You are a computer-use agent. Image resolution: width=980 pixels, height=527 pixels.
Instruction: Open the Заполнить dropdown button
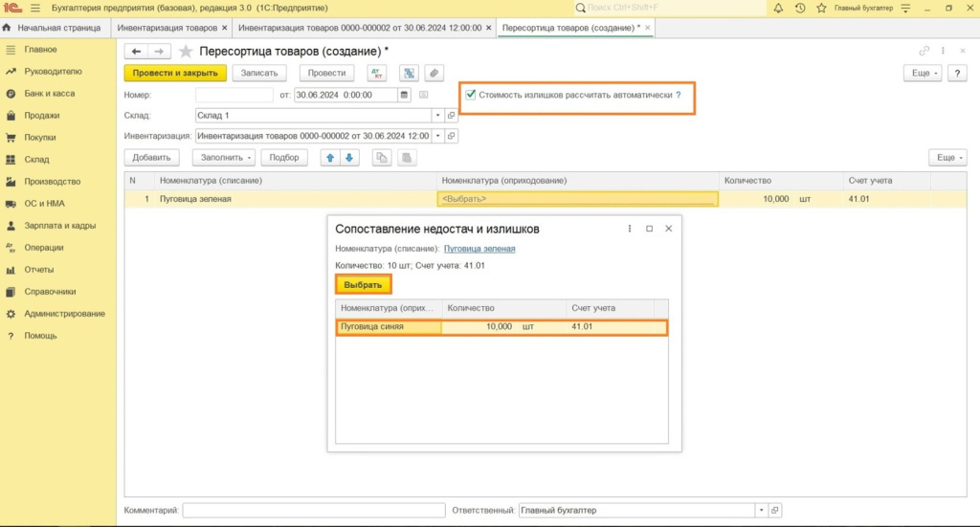click(224, 158)
